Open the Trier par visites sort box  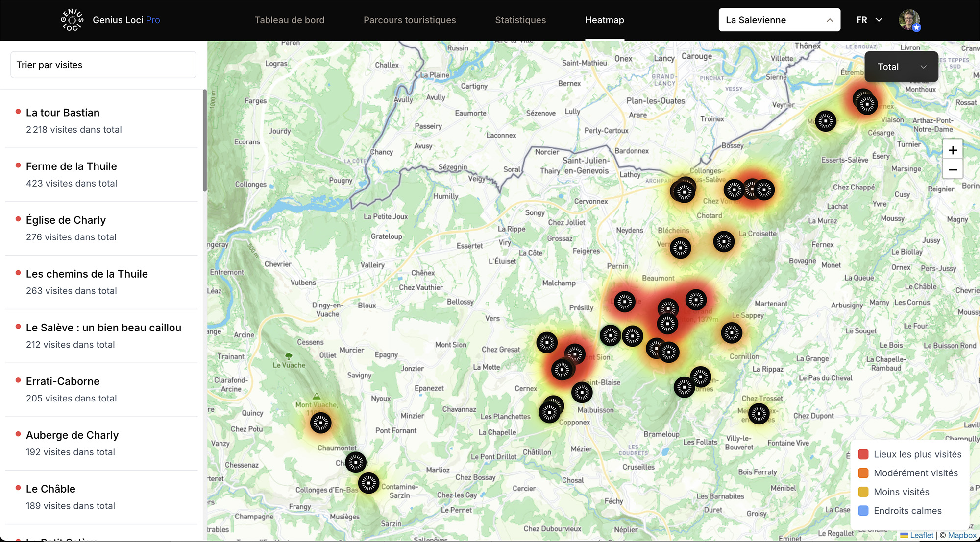point(103,65)
